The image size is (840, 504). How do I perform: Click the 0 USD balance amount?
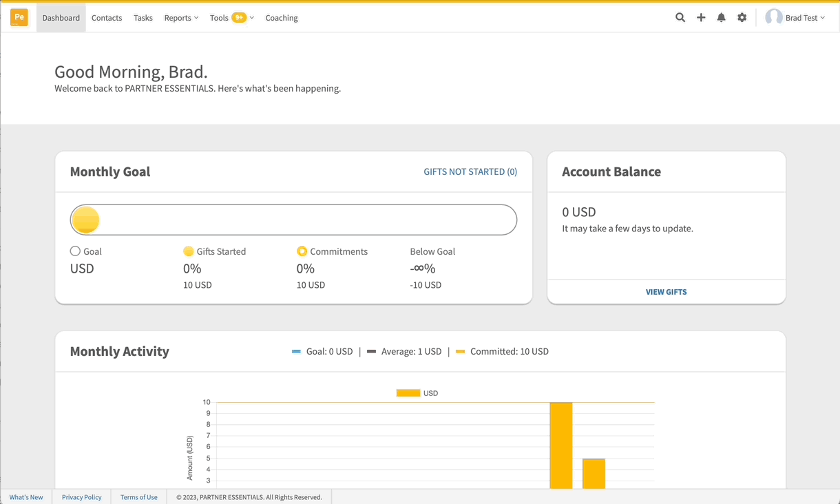tap(579, 212)
